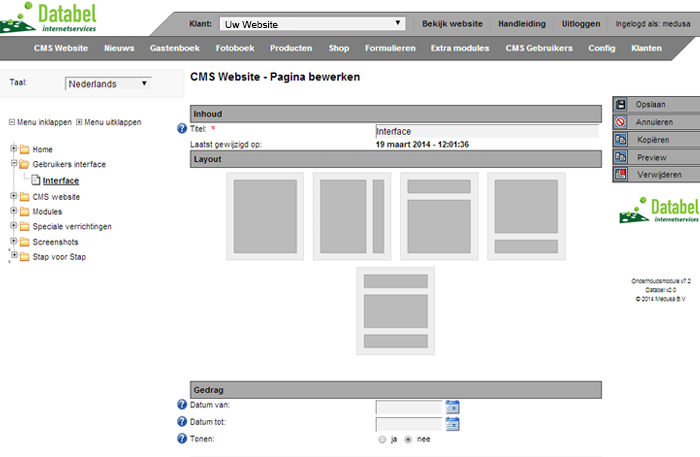Click the Datum tot input field
The image size is (700, 457).
click(x=409, y=424)
